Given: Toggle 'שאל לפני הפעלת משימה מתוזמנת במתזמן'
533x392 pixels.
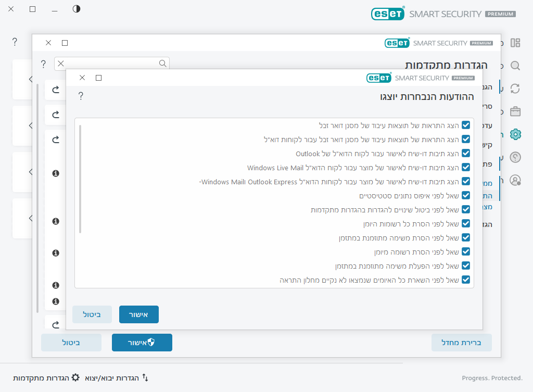Looking at the screenshot, I should (x=466, y=265).
